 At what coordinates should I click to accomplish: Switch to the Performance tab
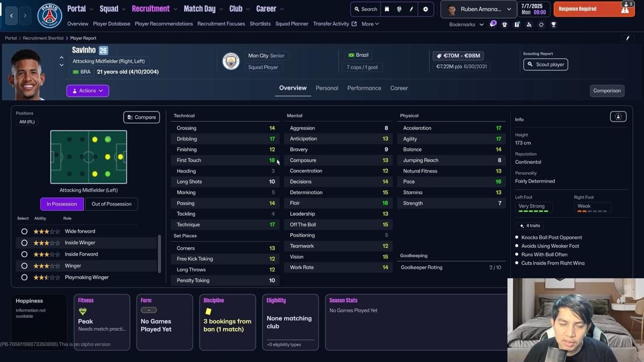pos(364,88)
